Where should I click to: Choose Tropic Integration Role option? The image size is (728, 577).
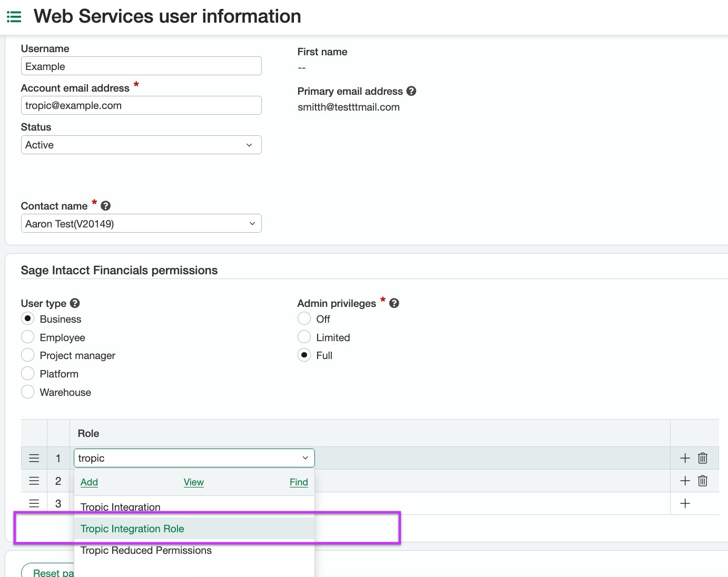(194, 529)
